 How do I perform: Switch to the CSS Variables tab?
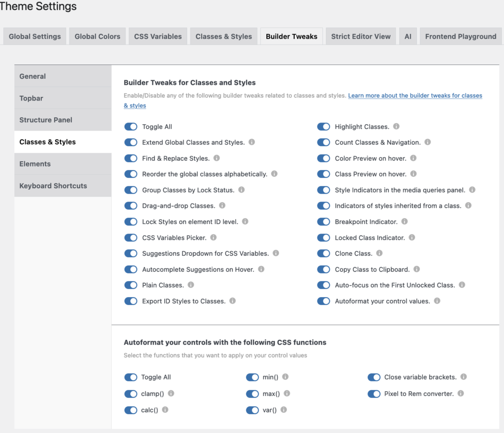pyautogui.click(x=158, y=36)
